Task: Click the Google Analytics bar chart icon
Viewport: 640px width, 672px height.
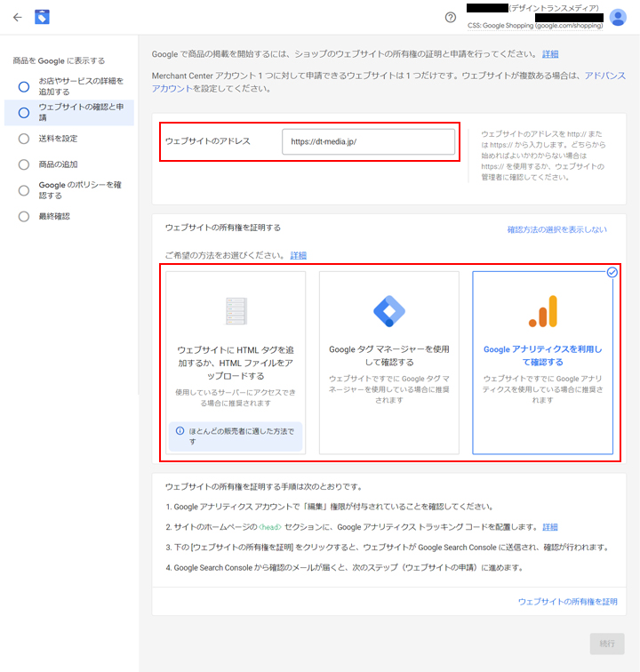Action: tap(542, 311)
